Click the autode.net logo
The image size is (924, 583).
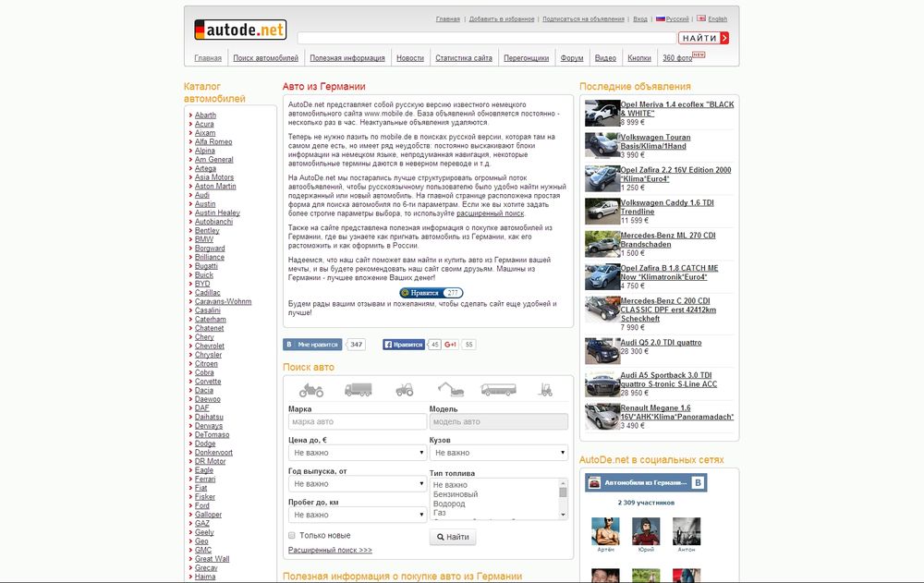[240, 30]
